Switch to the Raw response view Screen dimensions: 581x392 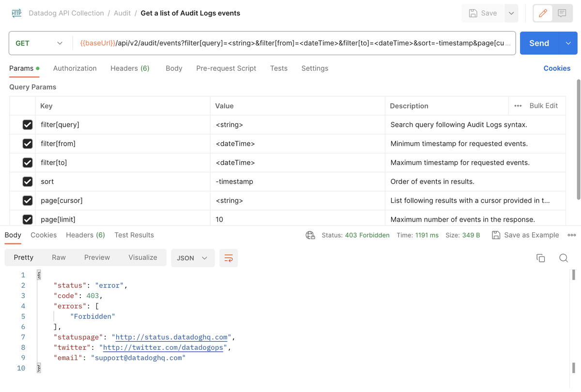59,257
